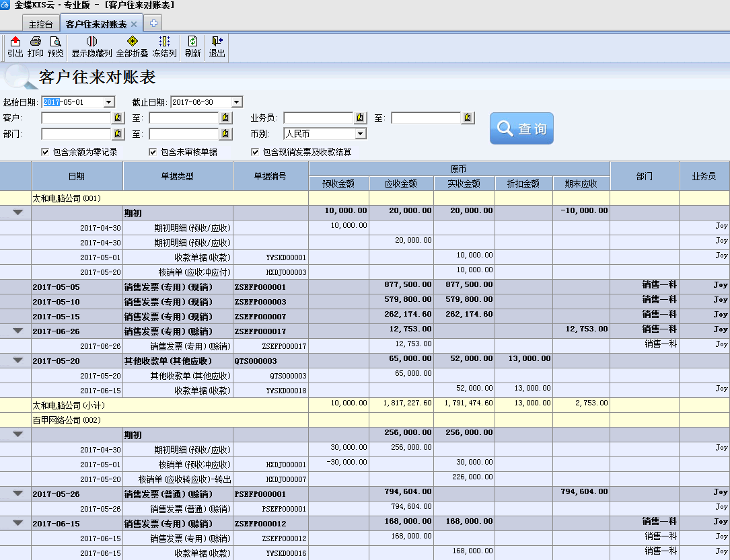730x560 pixels.
Task: Click the 金蝶KIS云 app icon in title bar
Action: [5, 5]
